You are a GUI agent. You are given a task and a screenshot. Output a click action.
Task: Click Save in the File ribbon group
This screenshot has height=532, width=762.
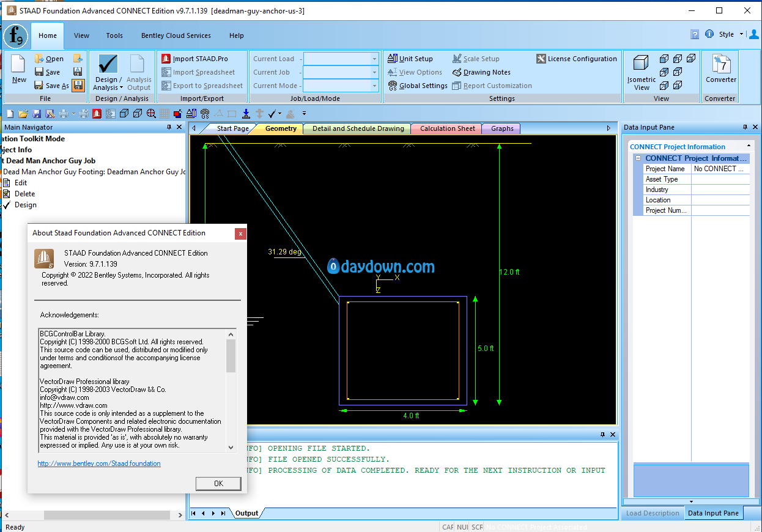(47, 72)
